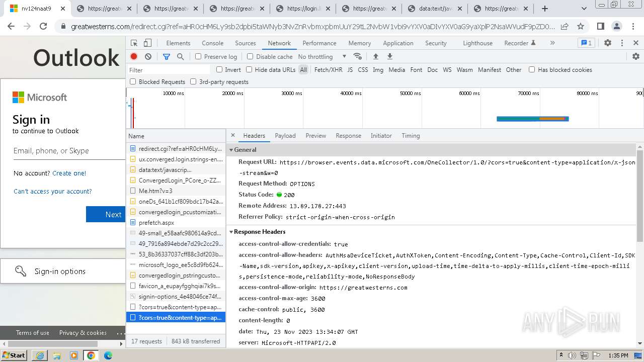Open Chrome side panel icon
Image resolution: width=644 pixels, height=362 pixels.
click(601, 27)
